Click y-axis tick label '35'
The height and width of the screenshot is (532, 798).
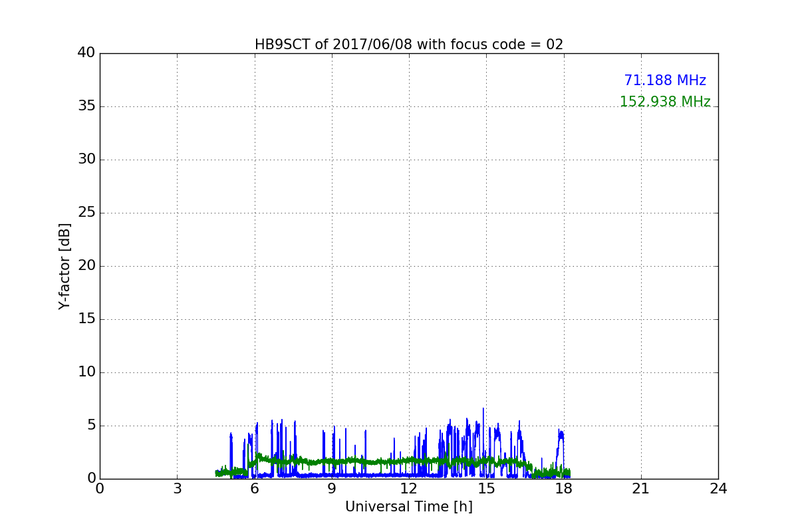tap(86, 106)
